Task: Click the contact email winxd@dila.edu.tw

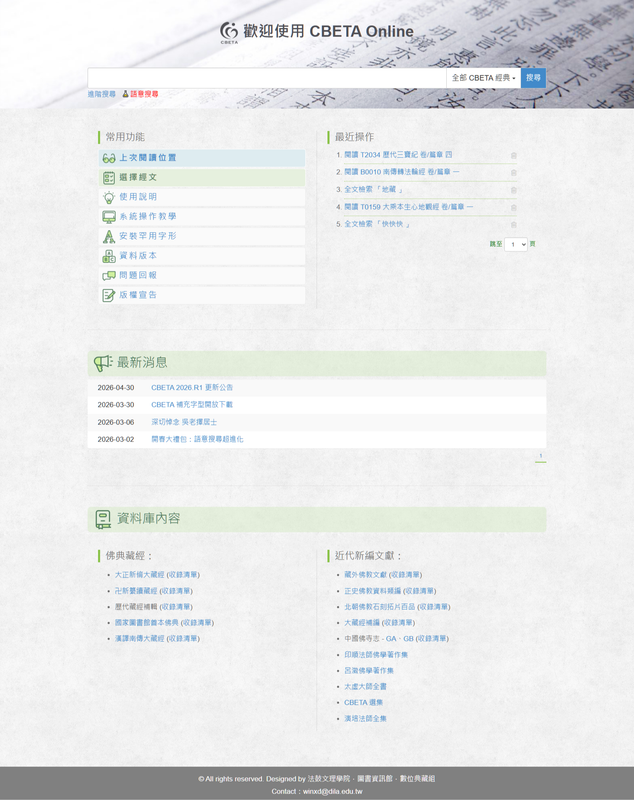Action: click(x=333, y=791)
